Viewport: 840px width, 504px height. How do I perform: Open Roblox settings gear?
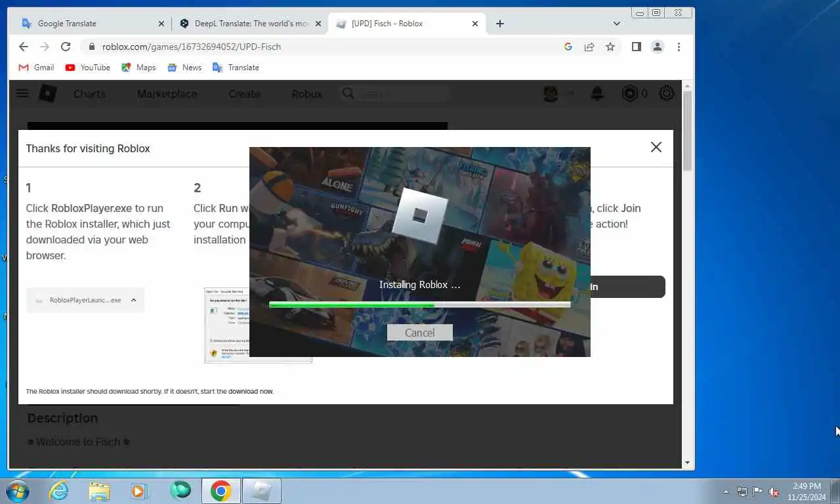coord(667,94)
